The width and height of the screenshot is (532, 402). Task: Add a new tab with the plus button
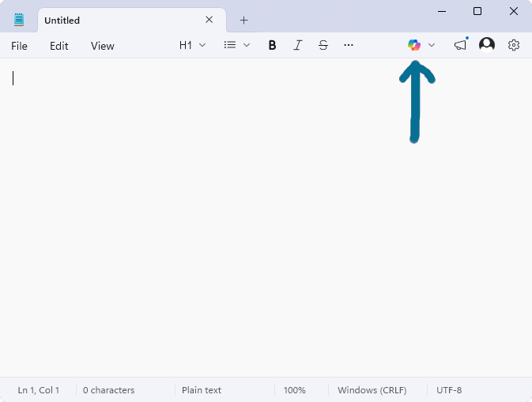click(243, 21)
